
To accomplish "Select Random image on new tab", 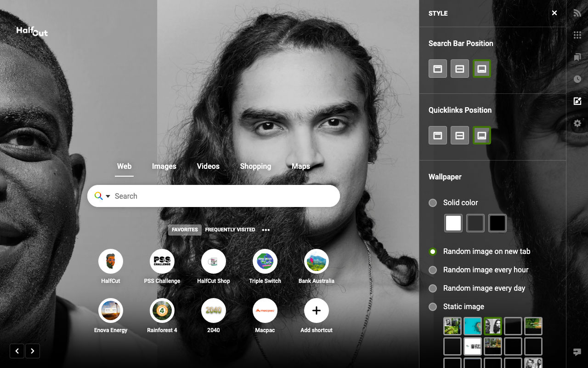I will coord(433,252).
